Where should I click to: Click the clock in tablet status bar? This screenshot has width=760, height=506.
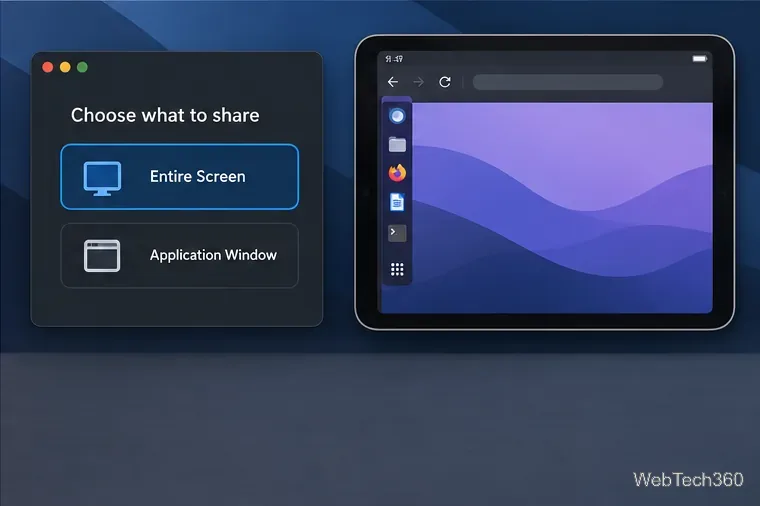click(x=394, y=59)
